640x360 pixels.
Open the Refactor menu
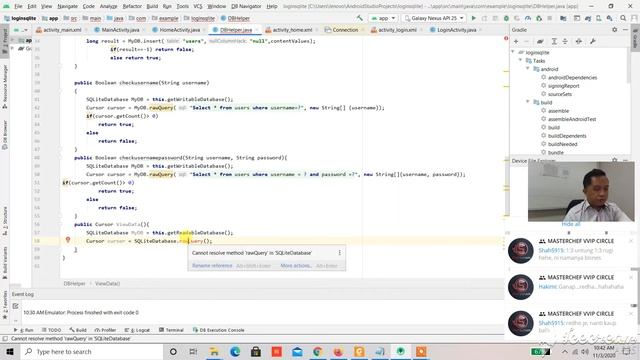(x=132, y=6)
